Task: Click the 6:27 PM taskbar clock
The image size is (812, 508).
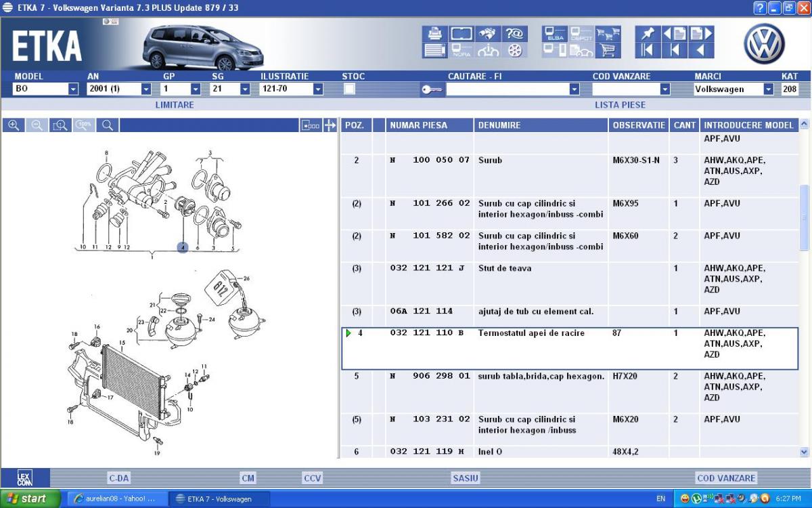Action: tap(788, 499)
